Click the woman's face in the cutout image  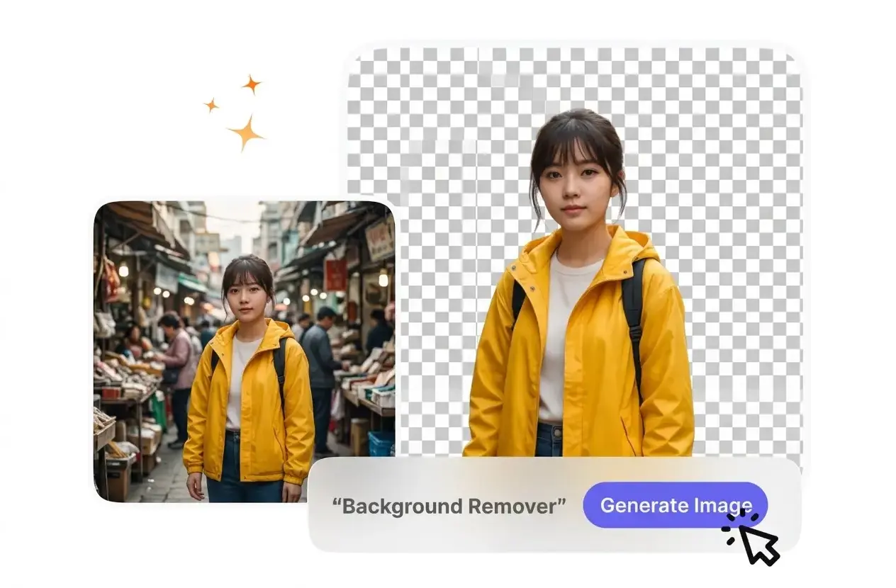tap(576, 186)
